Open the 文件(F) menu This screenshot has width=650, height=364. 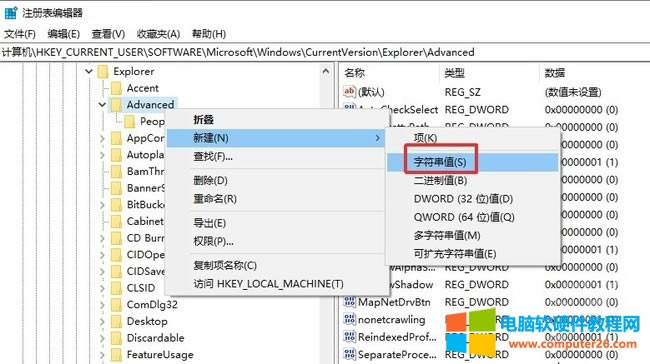tap(19, 34)
